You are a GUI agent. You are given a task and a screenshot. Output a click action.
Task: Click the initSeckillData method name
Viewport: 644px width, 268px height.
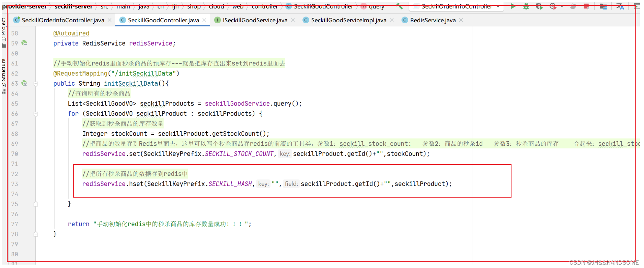point(131,83)
